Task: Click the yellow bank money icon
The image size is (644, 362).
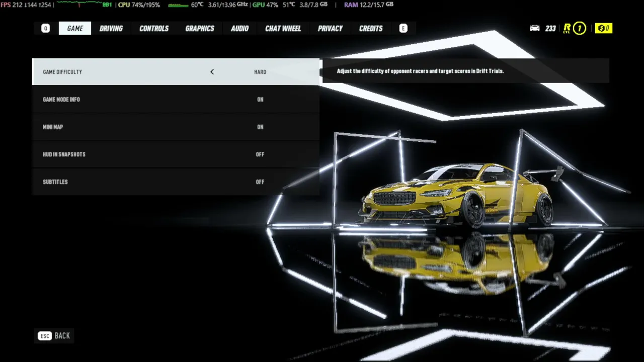Action: [604, 28]
